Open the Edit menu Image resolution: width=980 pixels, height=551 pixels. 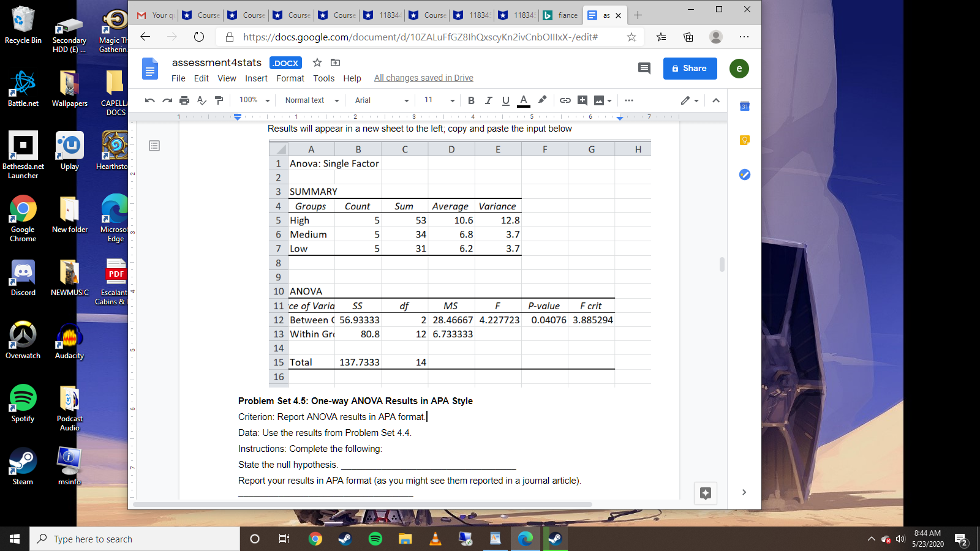pos(202,78)
